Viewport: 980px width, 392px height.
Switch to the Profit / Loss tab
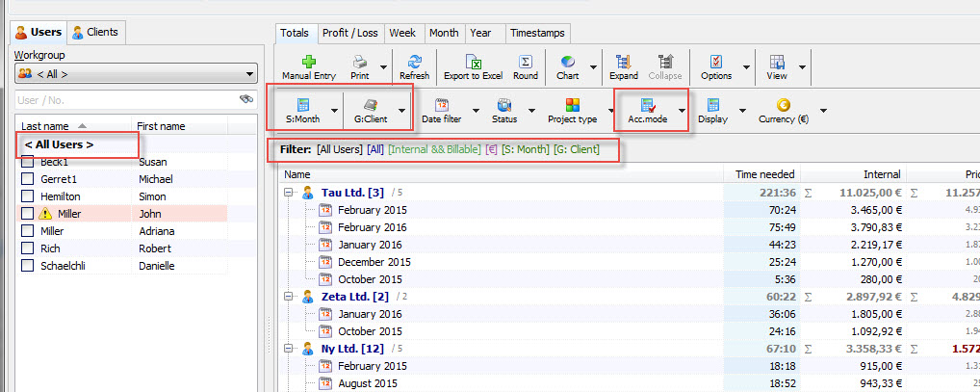(x=350, y=33)
